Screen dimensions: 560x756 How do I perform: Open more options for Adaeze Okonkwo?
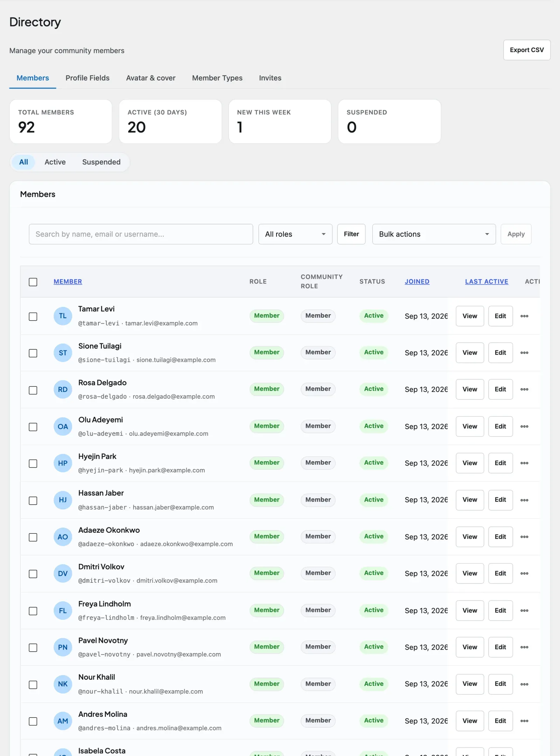(524, 537)
